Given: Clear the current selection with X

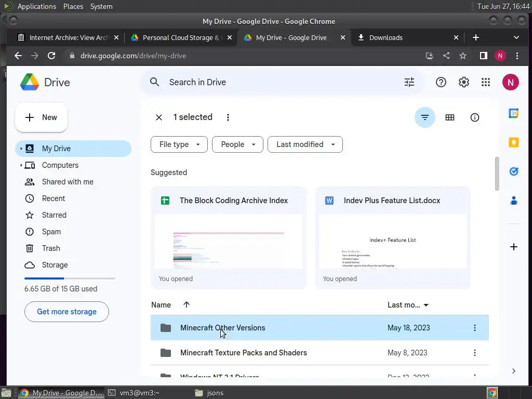Looking at the screenshot, I should (x=159, y=117).
